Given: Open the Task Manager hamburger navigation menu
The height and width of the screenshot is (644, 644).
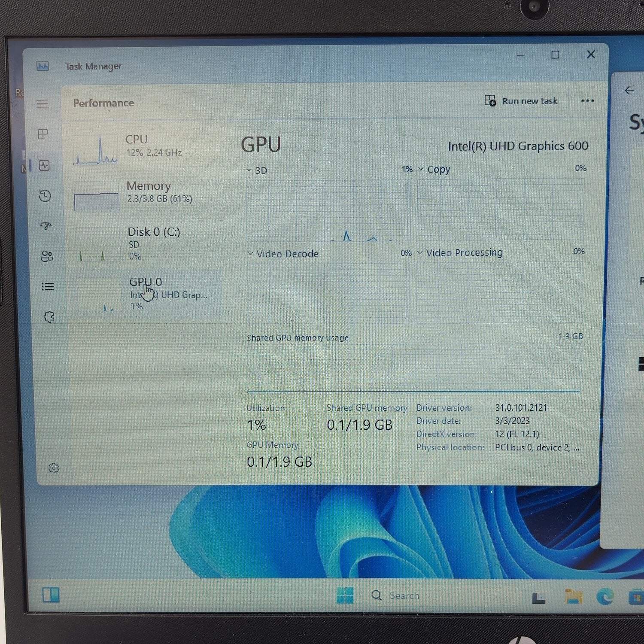Looking at the screenshot, I should [42, 103].
